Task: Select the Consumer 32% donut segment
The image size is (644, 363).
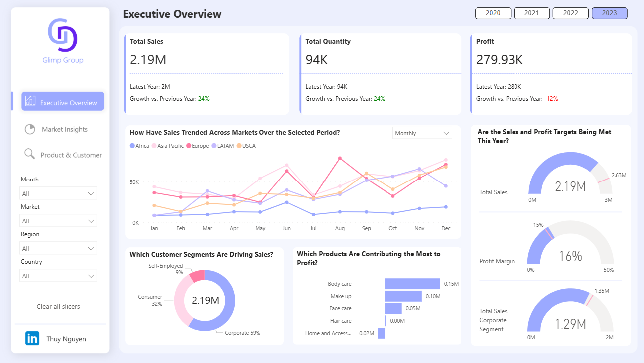Action: 180,302
